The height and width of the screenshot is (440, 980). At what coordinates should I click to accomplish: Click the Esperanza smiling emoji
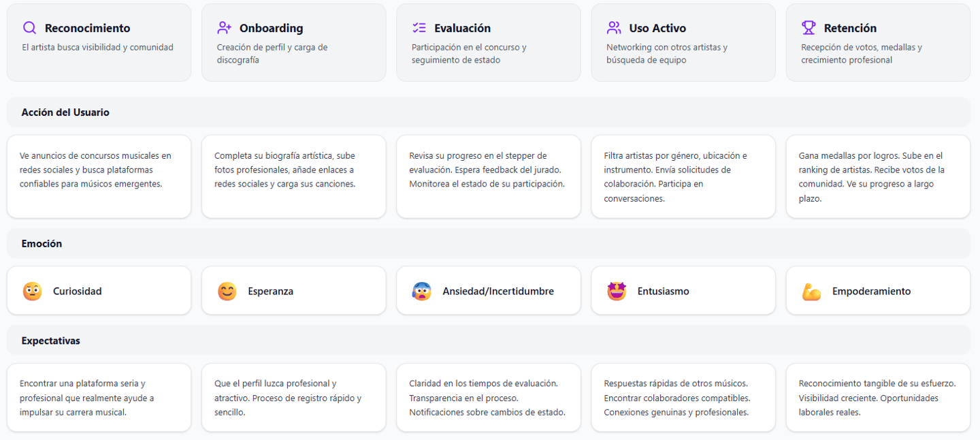point(227,292)
